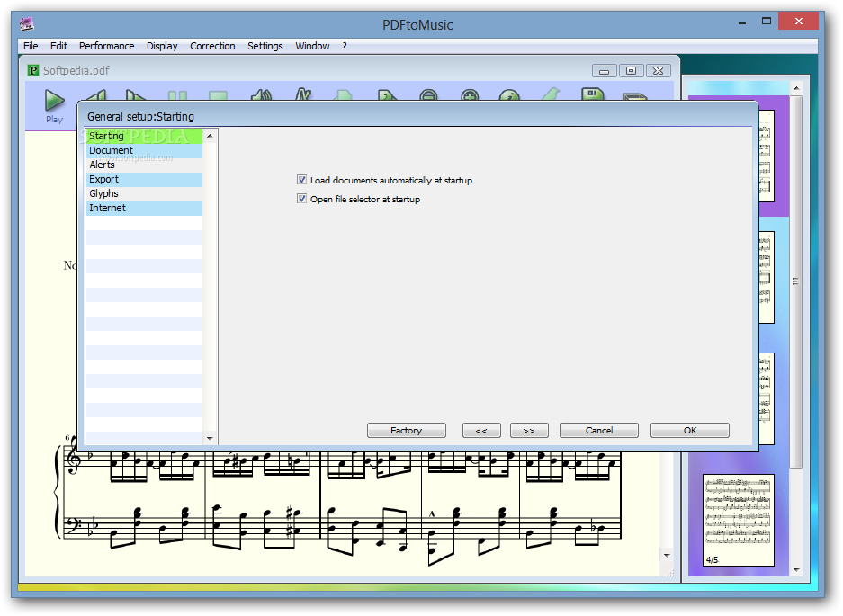The width and height of the screenshot is (843, 616).
Task: Minimize the PDFtoMusic main window
Action: point(742,22)
